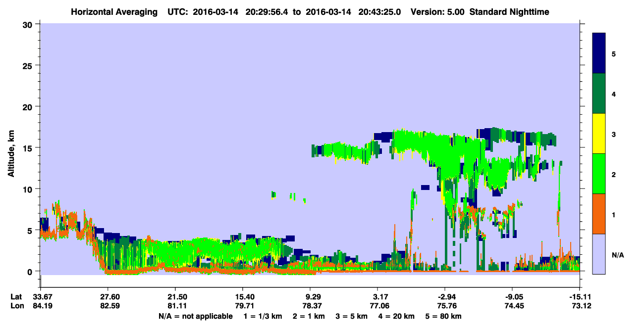The width and height of the screenshot is (644, 330).
Task: Click the y-axis tick label 15
Action: click(x=29, y=148)
